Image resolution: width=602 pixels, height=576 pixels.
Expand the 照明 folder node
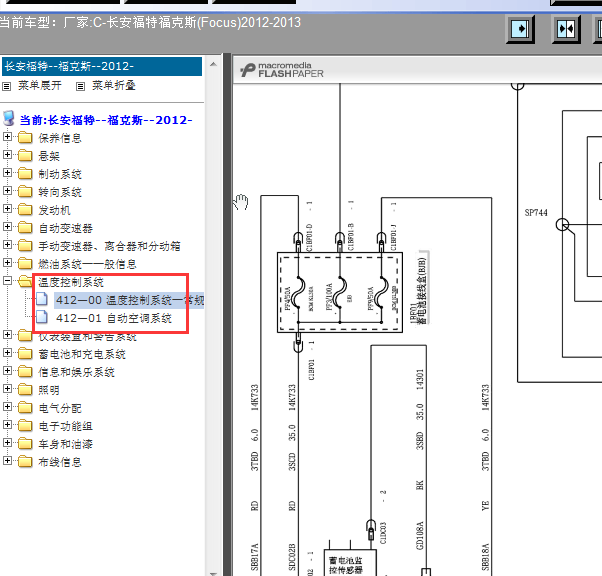coord(7,389)
